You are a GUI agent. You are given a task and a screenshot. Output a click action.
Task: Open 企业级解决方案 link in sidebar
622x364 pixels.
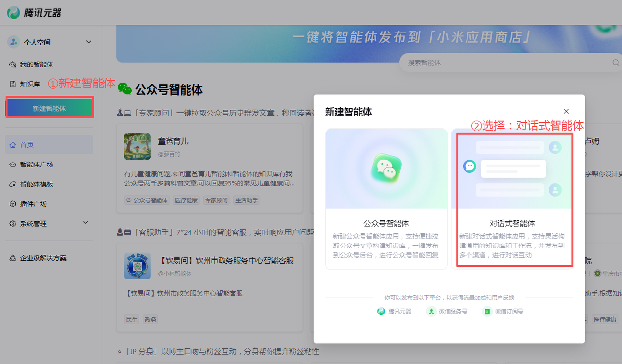pyautogui.click(x=43, y=258)
